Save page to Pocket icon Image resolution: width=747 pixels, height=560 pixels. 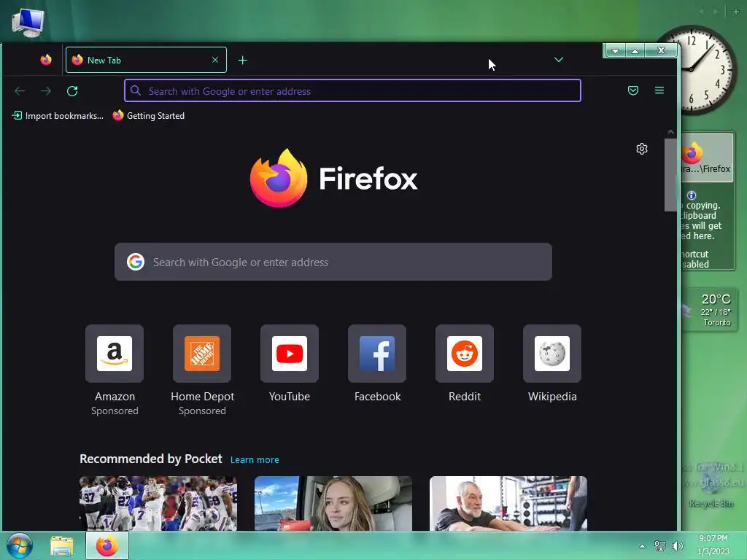[x=633, y=90]
